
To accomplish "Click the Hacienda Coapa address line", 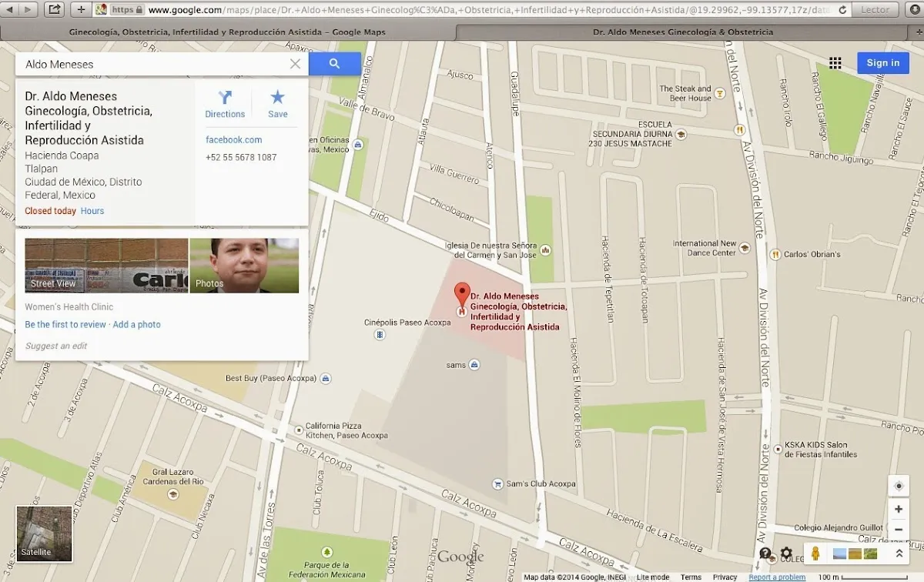I will [62, 156].
